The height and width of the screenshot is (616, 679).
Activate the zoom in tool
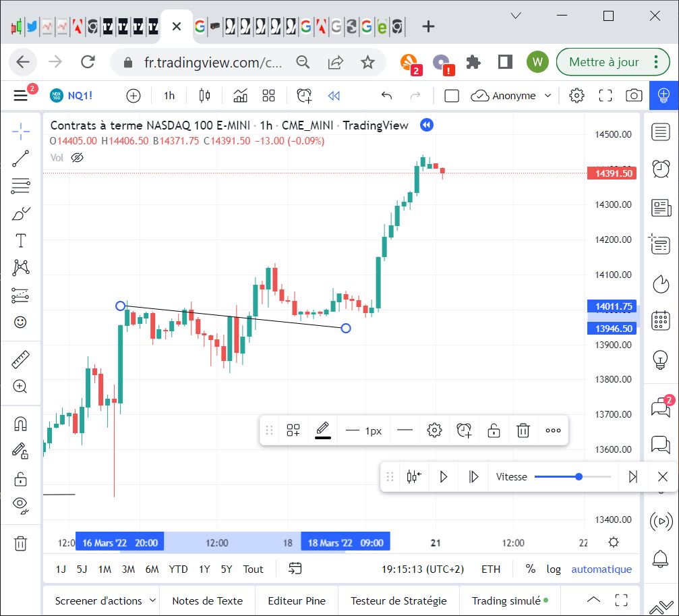(x=20, y=387)
